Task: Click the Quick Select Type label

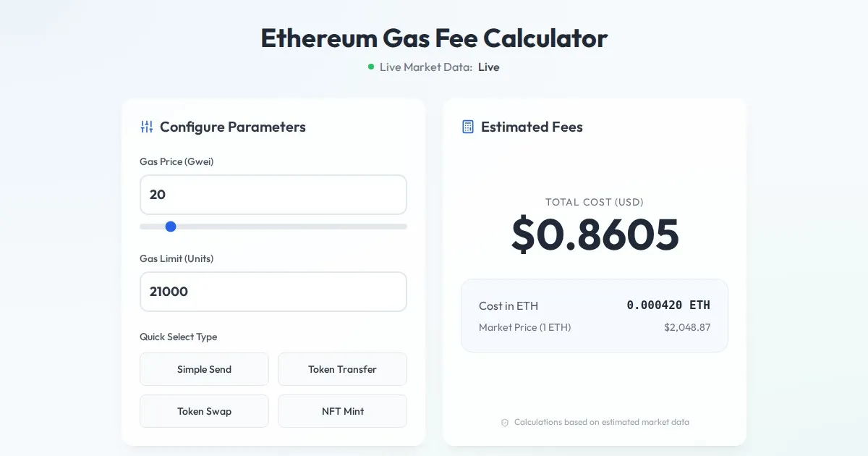Action: tap(178, 337)
